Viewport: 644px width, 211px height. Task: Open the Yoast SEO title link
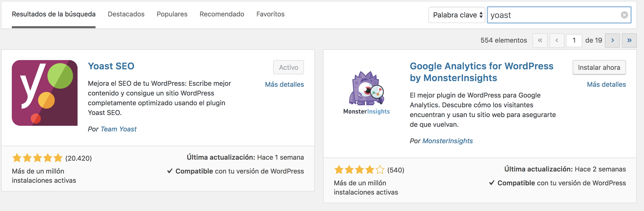click(111, 66)
